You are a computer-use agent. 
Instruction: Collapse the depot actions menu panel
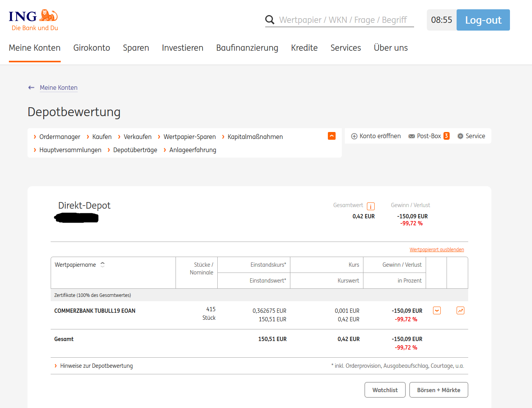[331, 136]
